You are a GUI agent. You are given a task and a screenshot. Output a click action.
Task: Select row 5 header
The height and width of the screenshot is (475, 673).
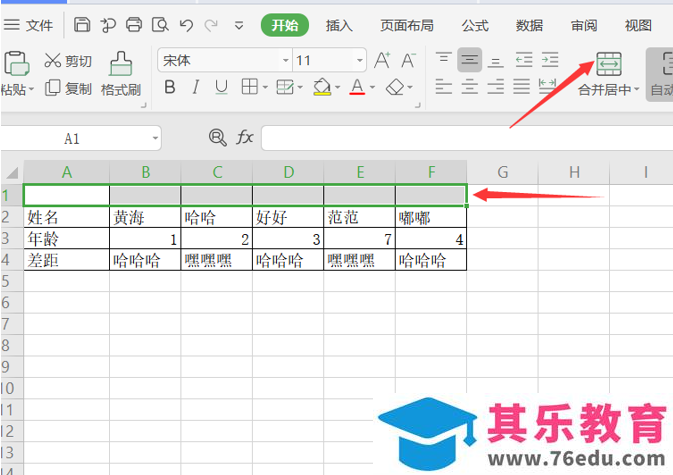pos(11,281)
